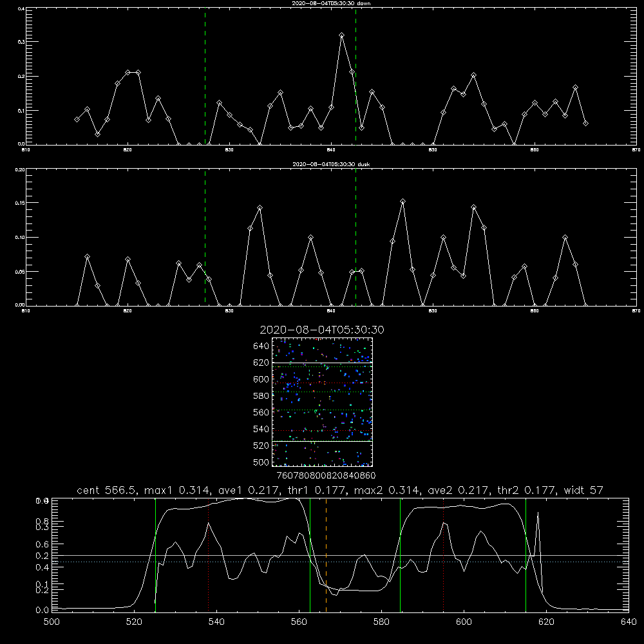The height and width of the screenshot is (644, 644).
Task: Click pixel map y-axis label 500
Action: click(x=261, y=462)
